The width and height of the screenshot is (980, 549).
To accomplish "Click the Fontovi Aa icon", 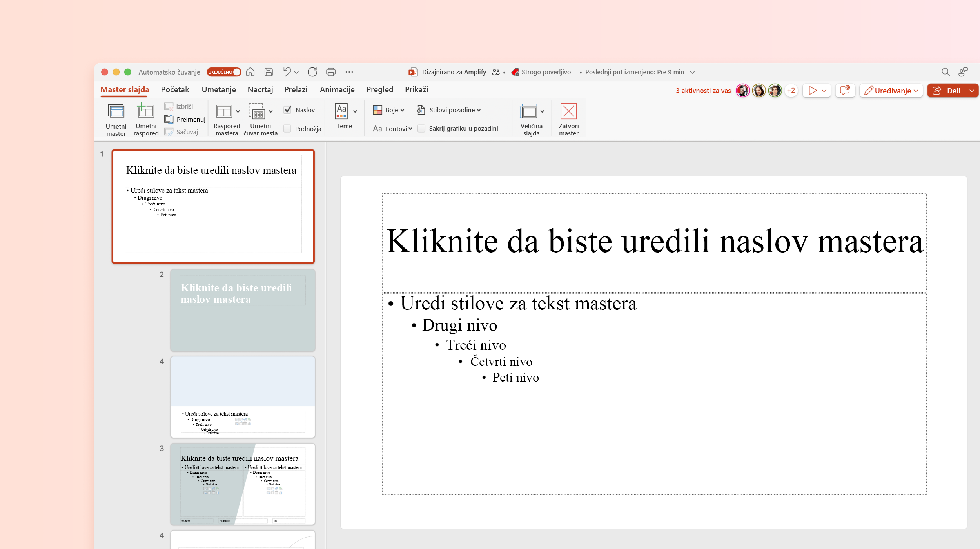I will pos(377,129).
